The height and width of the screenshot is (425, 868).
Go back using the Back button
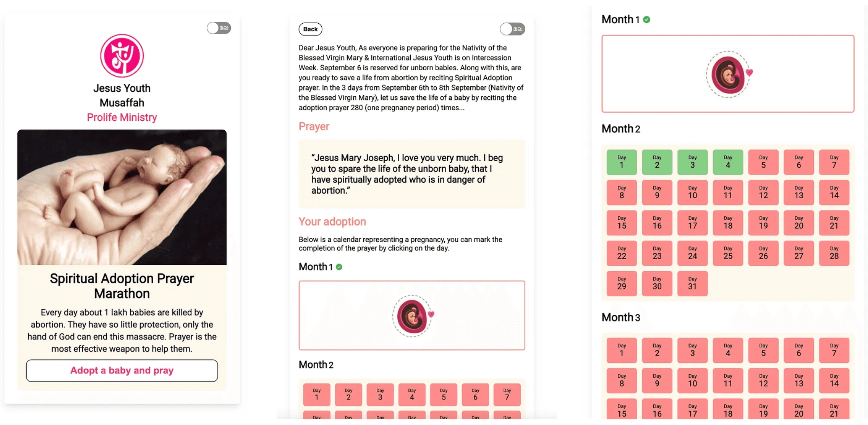click(x=310, y=29)
